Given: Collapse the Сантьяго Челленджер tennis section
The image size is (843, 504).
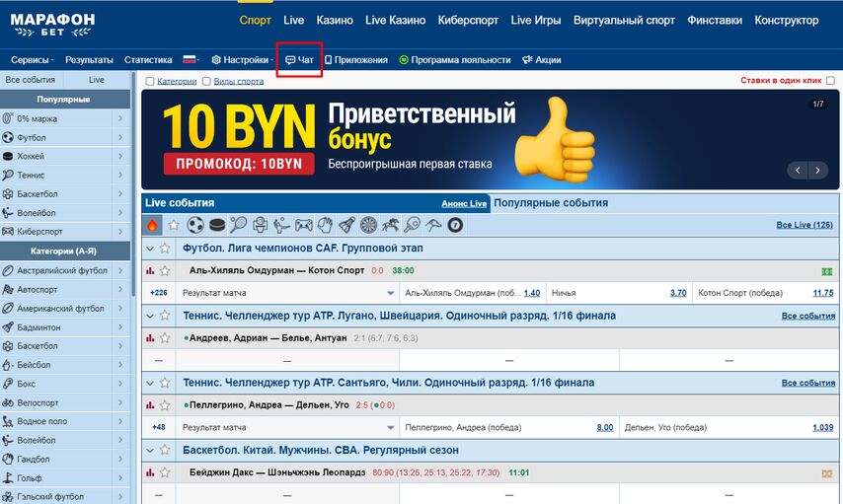Looking at the screenshot, I should (150, 383).
